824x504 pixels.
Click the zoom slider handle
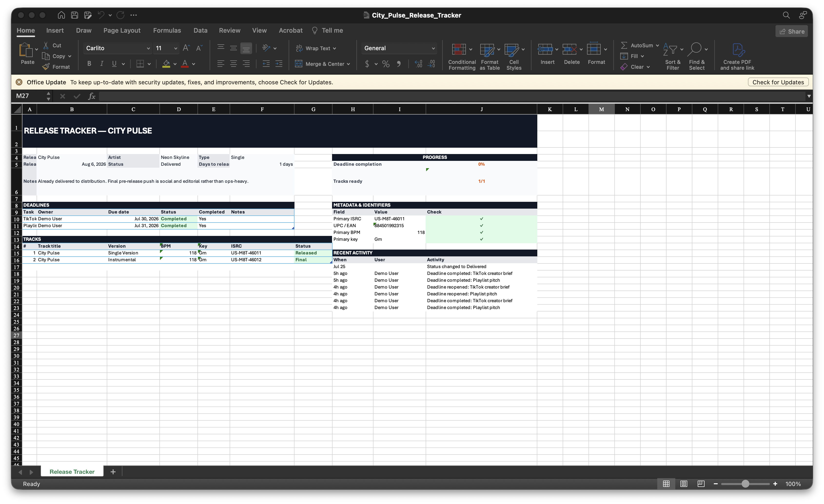pos(745,484)
